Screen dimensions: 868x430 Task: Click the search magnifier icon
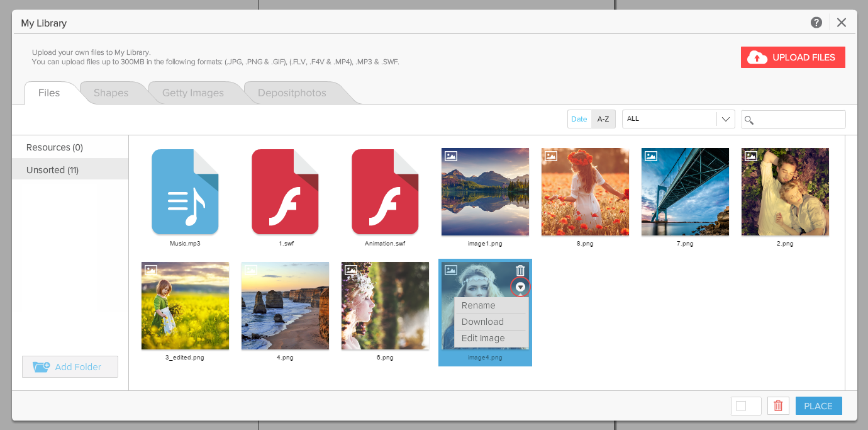click(749, 120)
